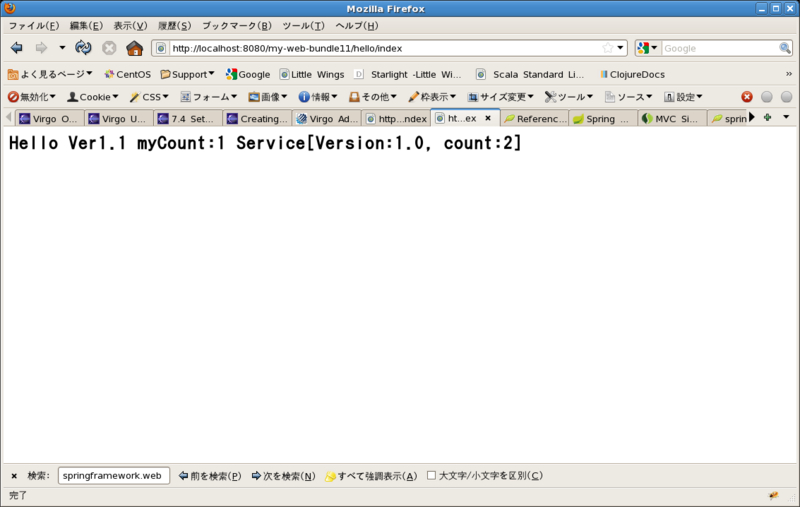Click the red error indicator icon
This screenshot has width=800, height=507.
click(x=747, y=97)
